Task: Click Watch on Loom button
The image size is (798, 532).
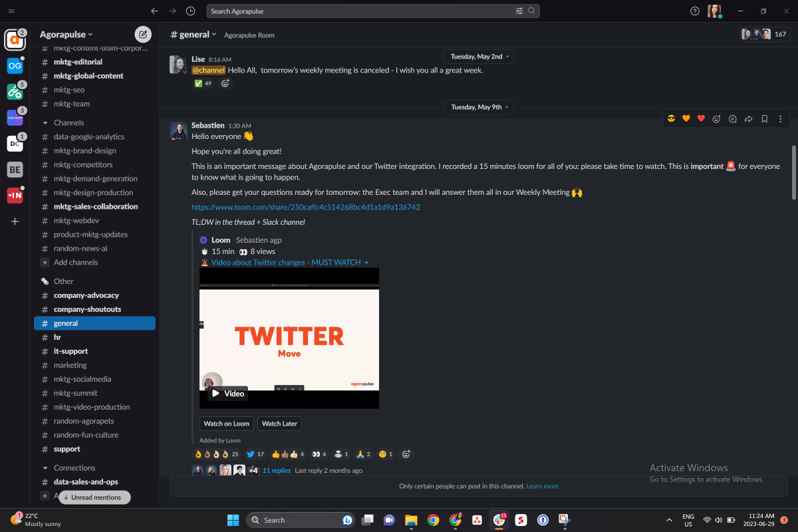Action: coord(227,424)
